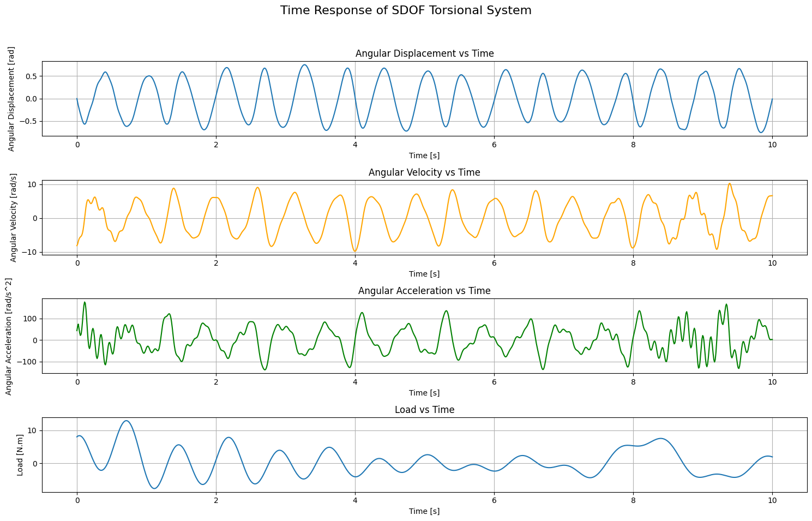The height and width of the screenshot is (521, 812).
Task: Click x-tick '2' under displacement plot
Action: point(216,145)
